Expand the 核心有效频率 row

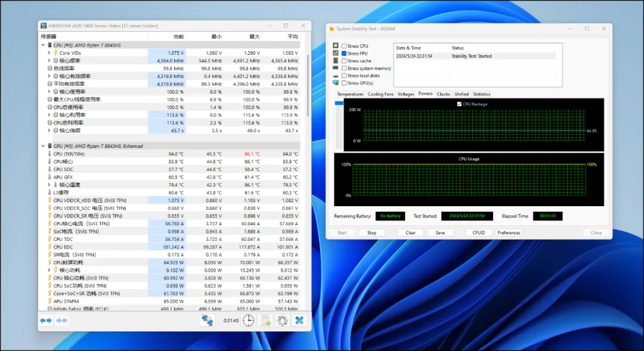point(49,76)
